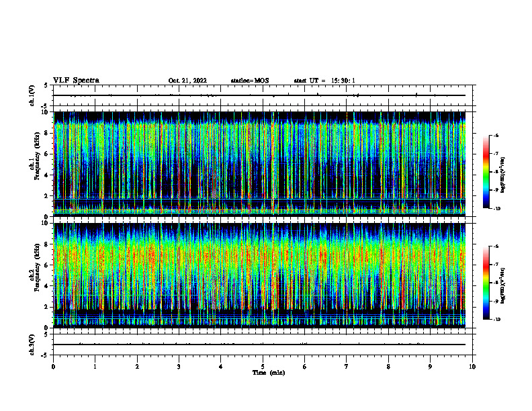This screenshot has width=532, height=411.
Task: Click the "10" kHz tick of ch.1 spectrogram
Action: coord(46,112)
